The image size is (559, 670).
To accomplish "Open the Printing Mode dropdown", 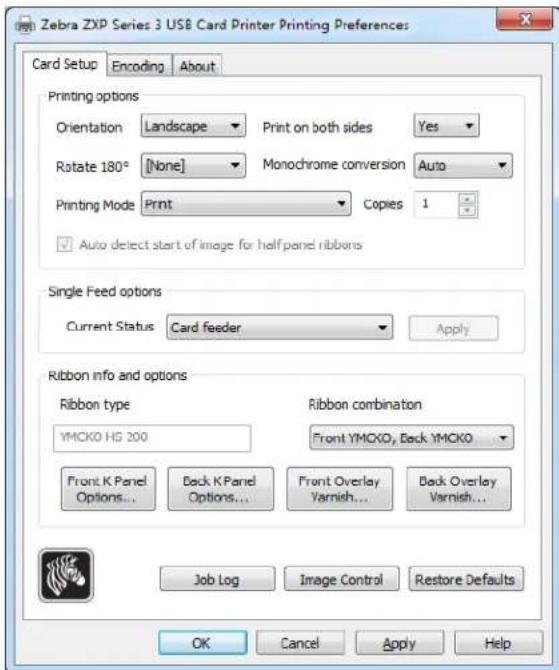I will click(x=246, y=204).
